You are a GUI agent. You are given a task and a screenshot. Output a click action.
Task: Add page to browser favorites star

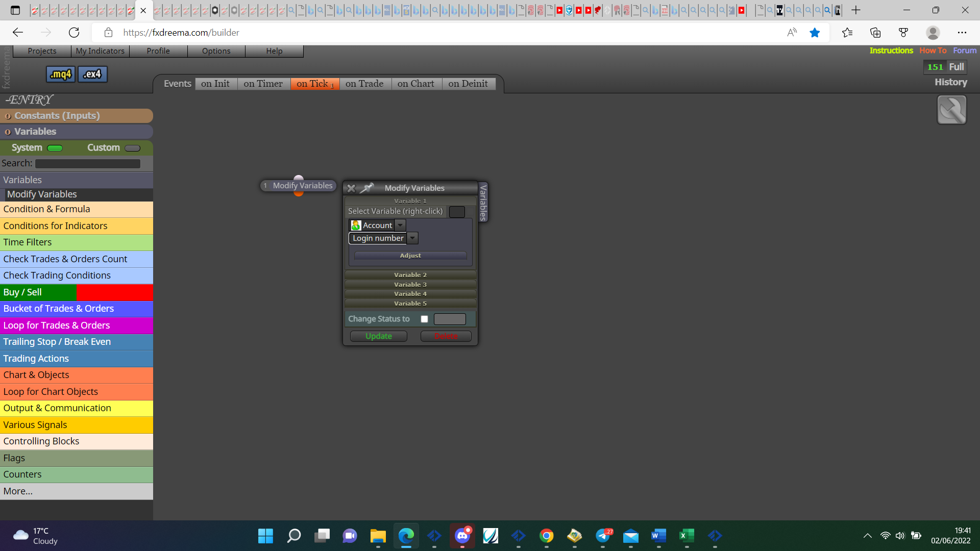pyautogui.click(x=815, y=33)
